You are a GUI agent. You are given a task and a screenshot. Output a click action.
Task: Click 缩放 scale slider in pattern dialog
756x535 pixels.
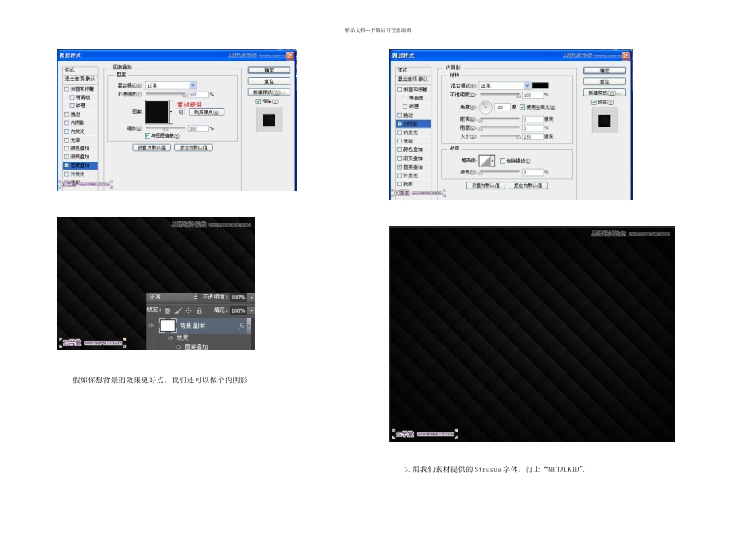coord(166,128)
